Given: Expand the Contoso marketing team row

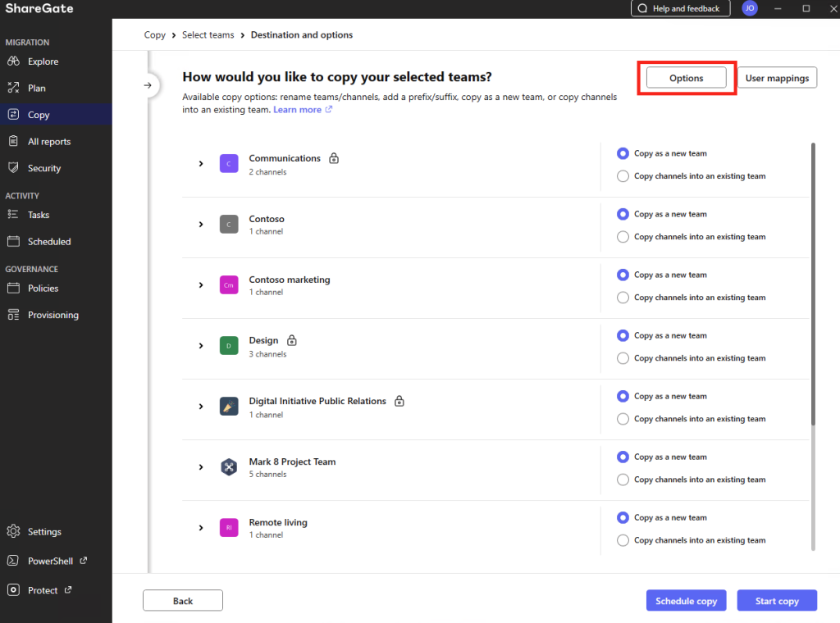Looking at the screenshot, I should tap(201, 285).
